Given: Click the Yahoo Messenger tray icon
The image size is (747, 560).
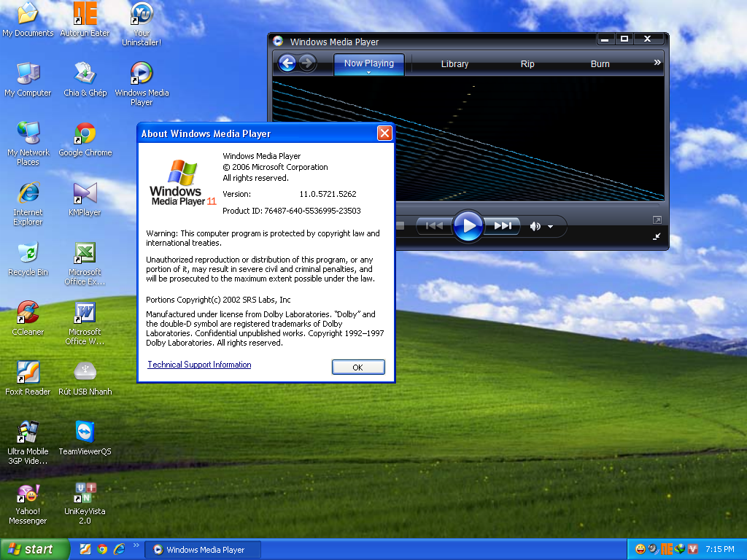Looking at the screenshot, I should pyautogui.click(x=640, y=549).
